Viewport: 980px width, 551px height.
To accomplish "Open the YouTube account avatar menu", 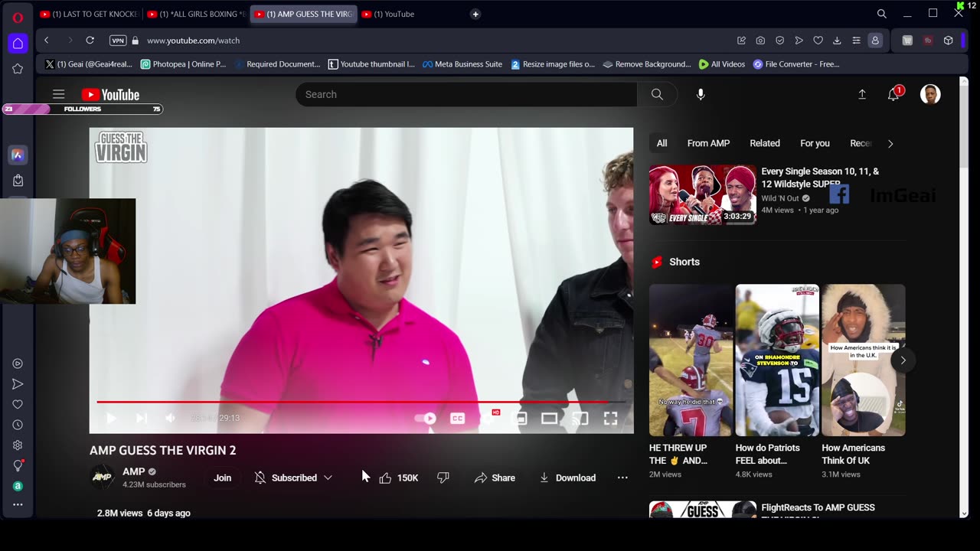I will (x=930, y=94).
